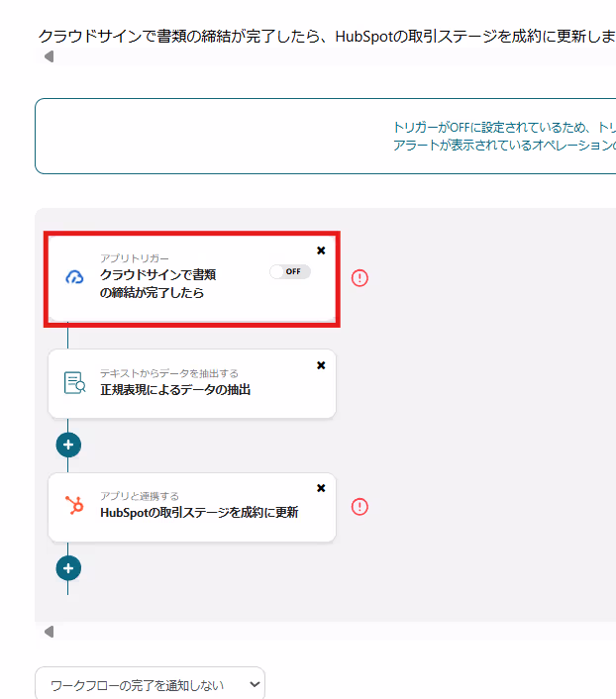Click top horizontal scroll left arrow
Image resolution: width=616 pixels, height=699 pixels.
(x=50, y=56)
